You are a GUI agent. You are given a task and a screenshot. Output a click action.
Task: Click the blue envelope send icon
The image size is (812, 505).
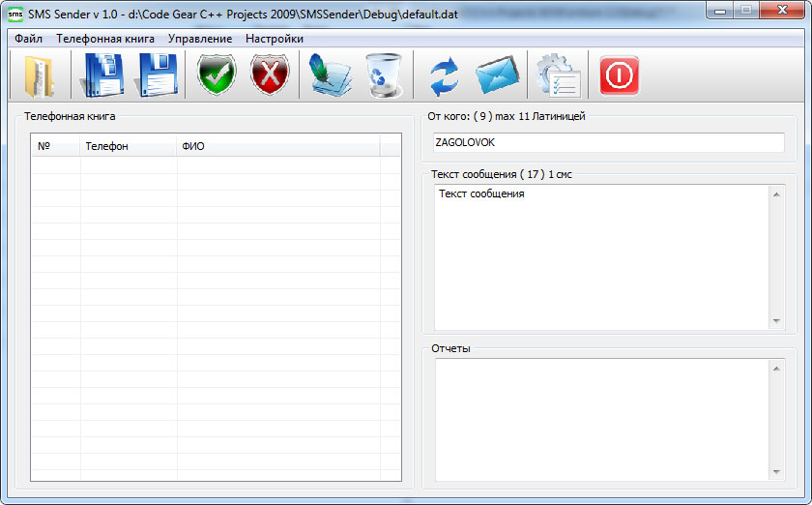click(x=497, y=75)
